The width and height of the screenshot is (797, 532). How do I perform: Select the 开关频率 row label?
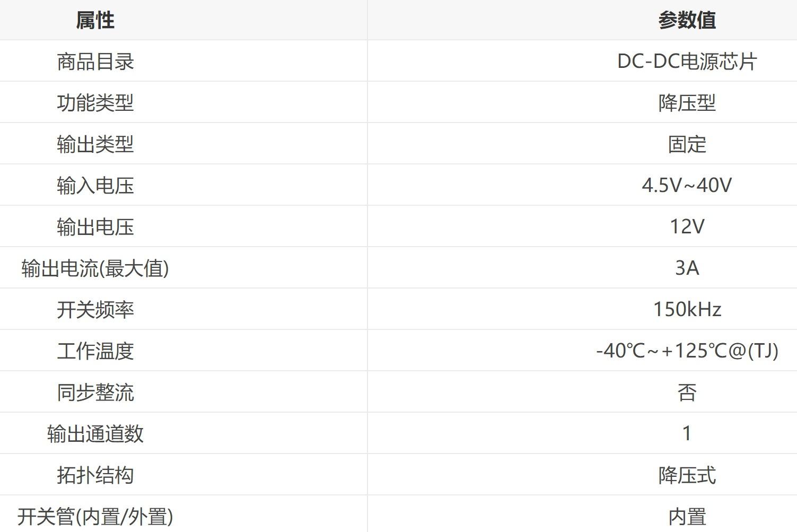[x=95, y=310]
